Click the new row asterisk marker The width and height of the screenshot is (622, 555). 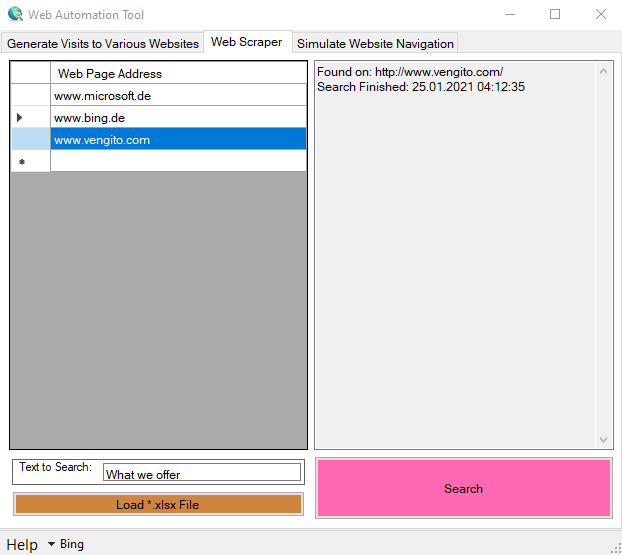[22, 161]
